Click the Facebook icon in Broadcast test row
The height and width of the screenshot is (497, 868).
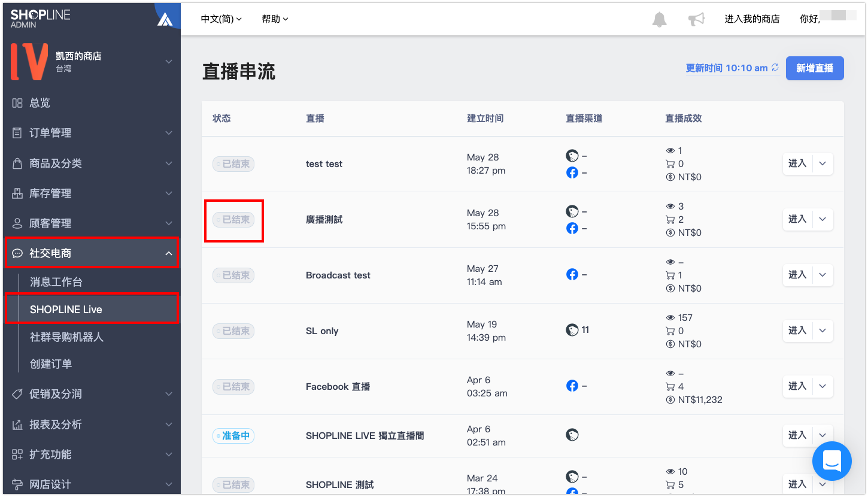572,274
